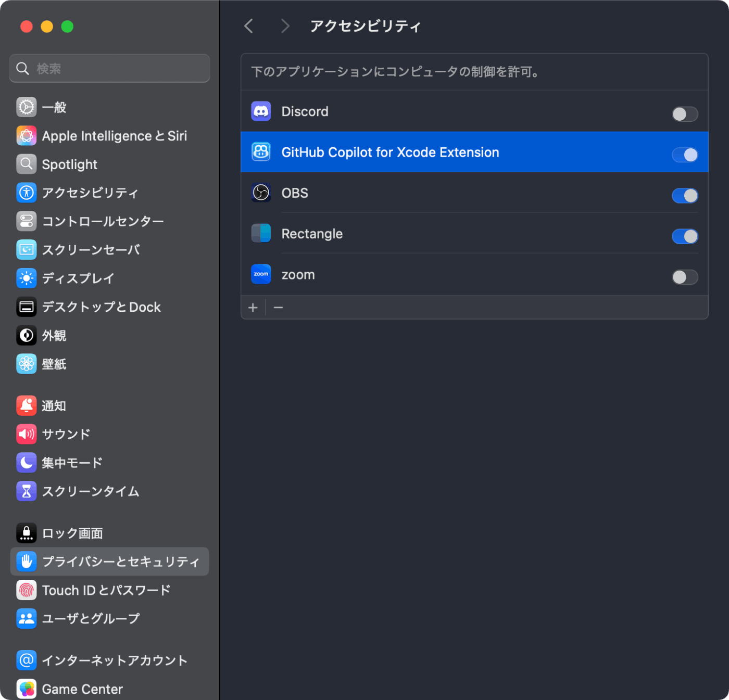Click the Rectangle app icon
The height and width of the screenshot is (700, 729).
coord(261,233)
